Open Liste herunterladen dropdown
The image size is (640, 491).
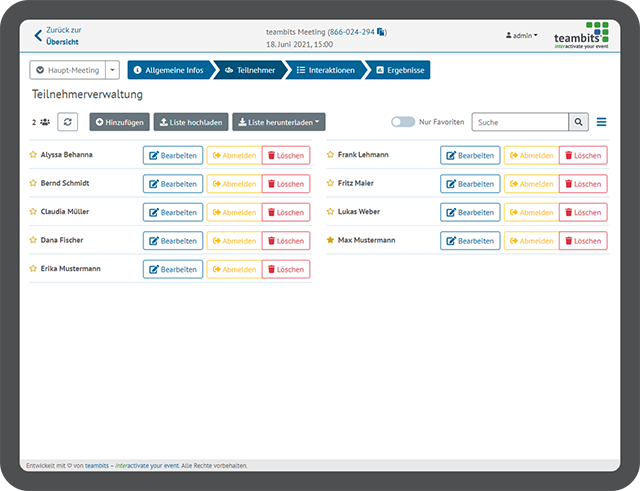click(279, 122)
